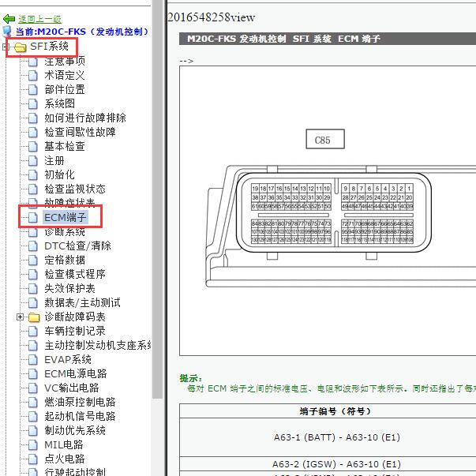The height and width of the screenshot is (476, 476).
Task: Open the ECM电源电路 entry
Action: [76, 373]
